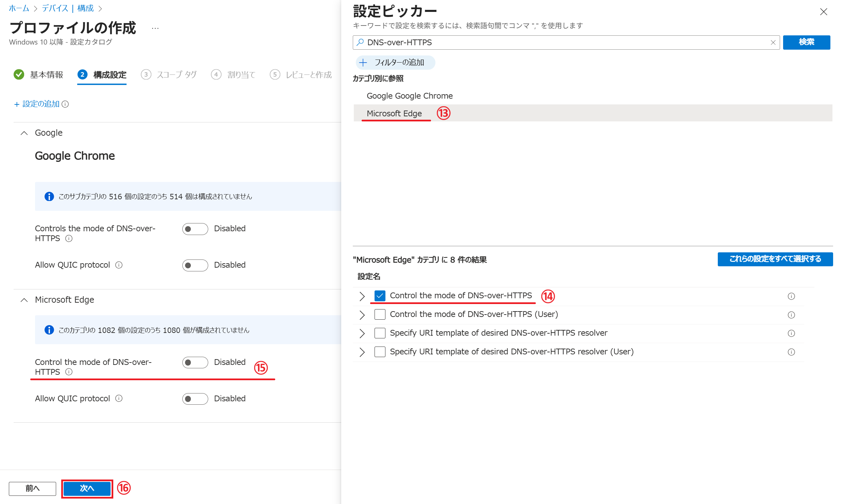Toggle Microsoft Edge Allow QUIC protocol switch
The height and width of the screenshot is (504, 844).
195,399
